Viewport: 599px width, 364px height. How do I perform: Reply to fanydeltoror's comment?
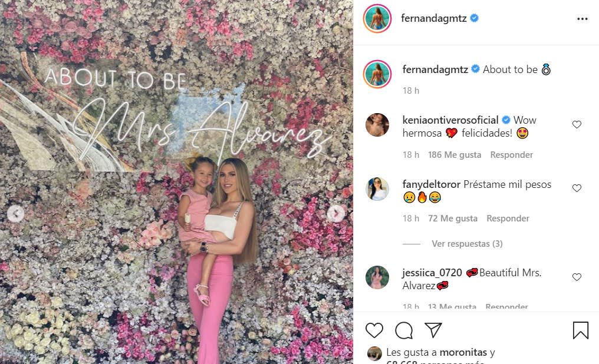click(508, 219)
